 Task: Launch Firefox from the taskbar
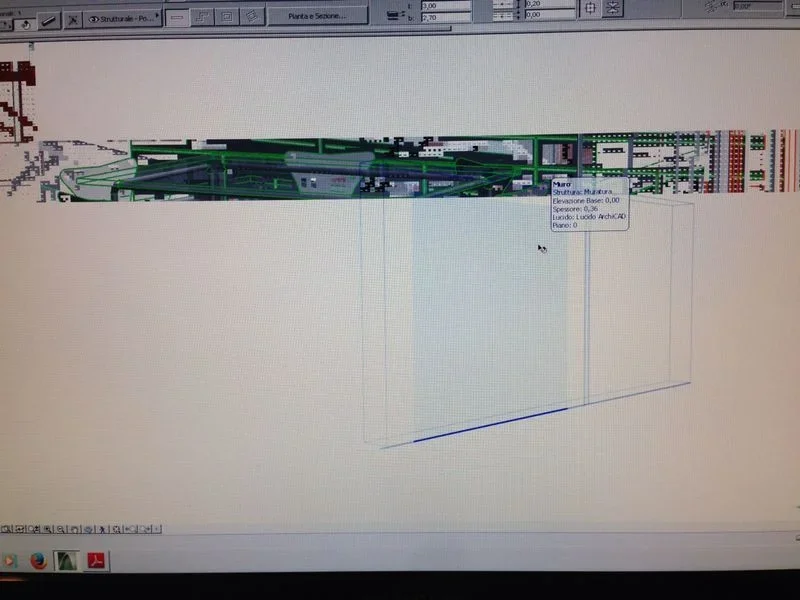tap(38, 560)
